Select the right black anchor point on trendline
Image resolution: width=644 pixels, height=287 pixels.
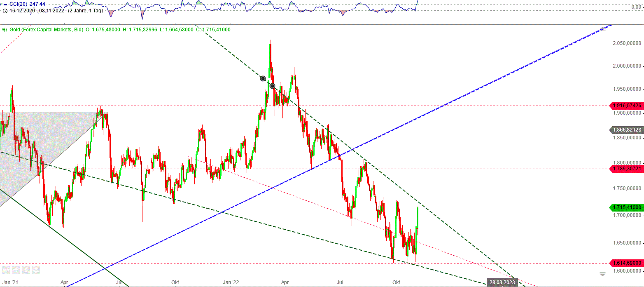[272, 86]
